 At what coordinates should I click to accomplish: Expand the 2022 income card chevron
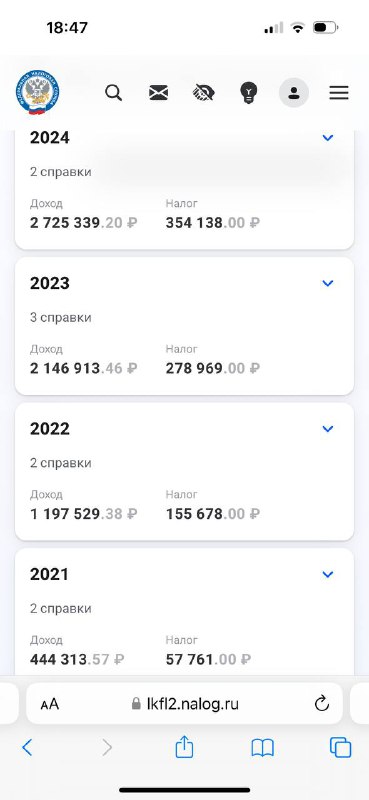tap(328, 429)
